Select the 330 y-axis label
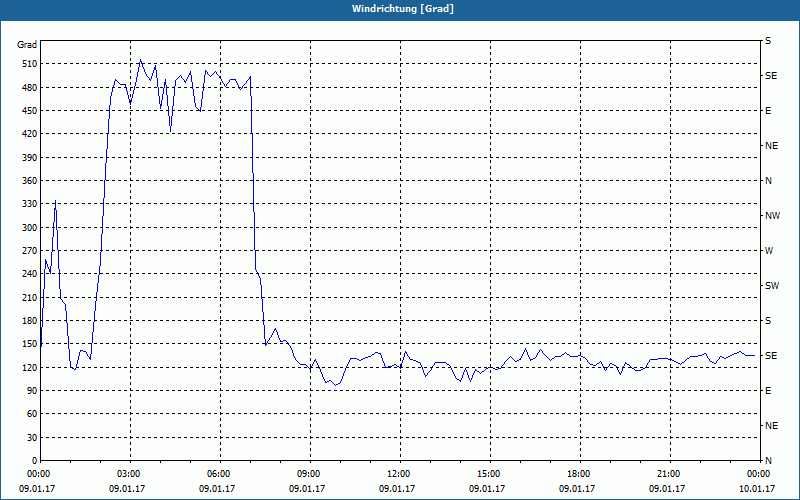Image resolution: width=800 pixels, height=500 pixels. pyautogui.click(x=30, y=204)
